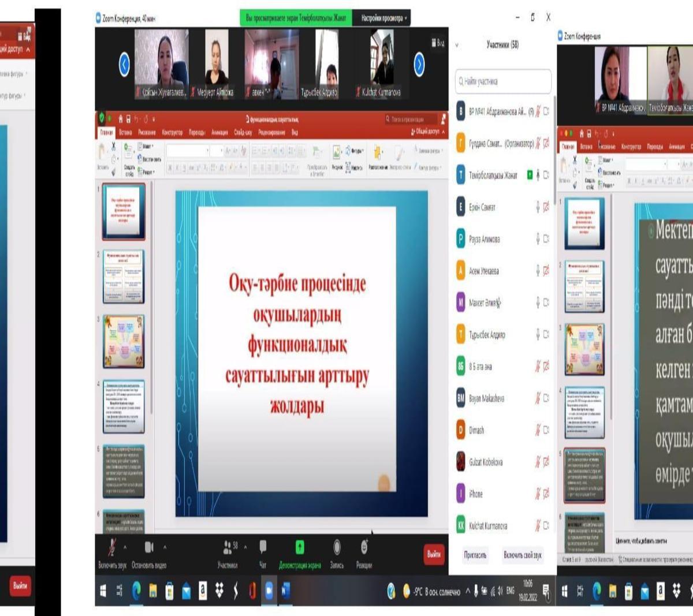Image resolution: width=693 pixels, height=616 pixels.
Task: Open Microsoft Edge from the taskbar
Action: click(x=137, y=590)
